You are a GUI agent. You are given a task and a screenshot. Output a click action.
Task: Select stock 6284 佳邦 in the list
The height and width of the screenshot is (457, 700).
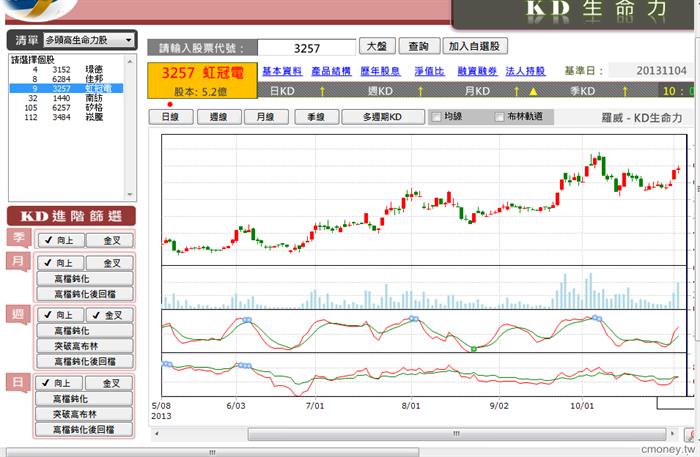66,79
